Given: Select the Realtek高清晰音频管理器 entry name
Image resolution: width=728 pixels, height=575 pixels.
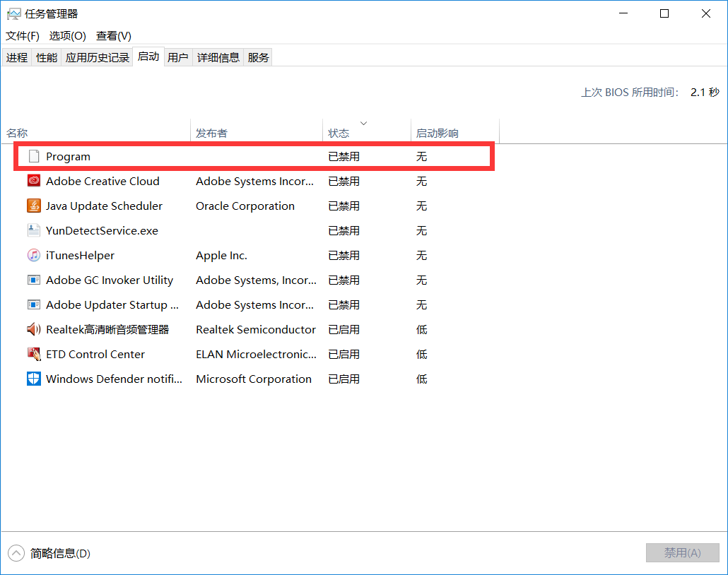Looking at the screenshot, I should [x=107, y=329].
